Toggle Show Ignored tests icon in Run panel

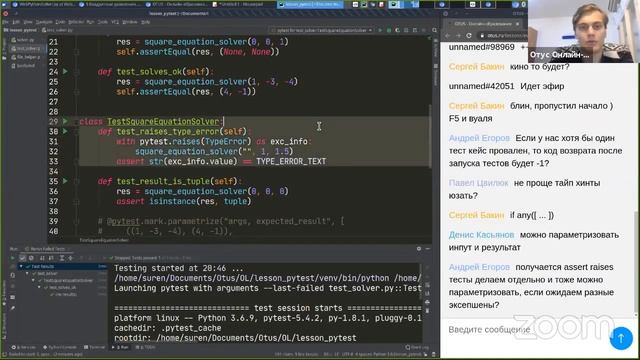coord(31,258)
